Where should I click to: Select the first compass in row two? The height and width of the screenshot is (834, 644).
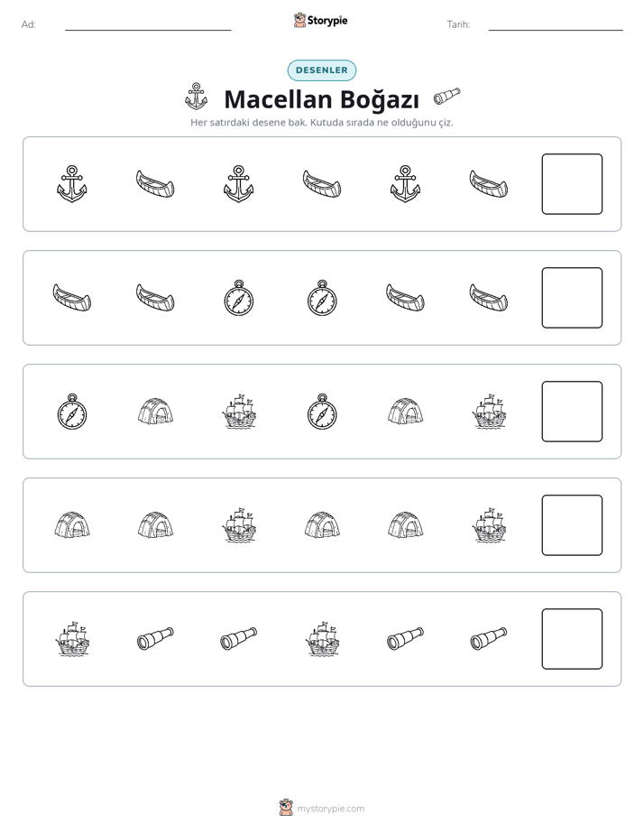[239, 298]
